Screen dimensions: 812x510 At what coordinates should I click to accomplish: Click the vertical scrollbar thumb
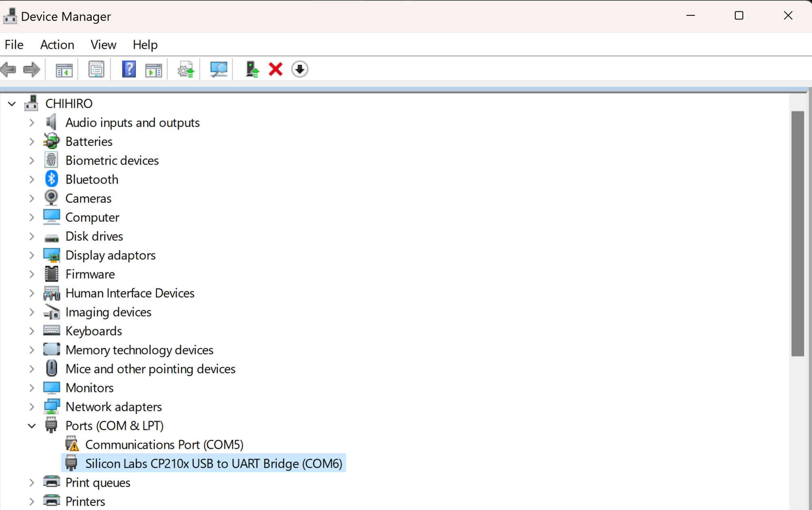click(797, 234)
